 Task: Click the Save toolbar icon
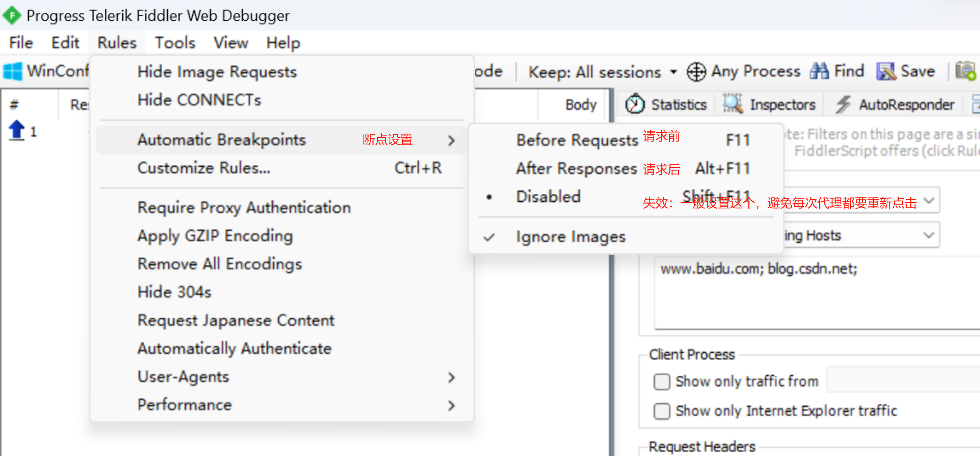[886, 72]
